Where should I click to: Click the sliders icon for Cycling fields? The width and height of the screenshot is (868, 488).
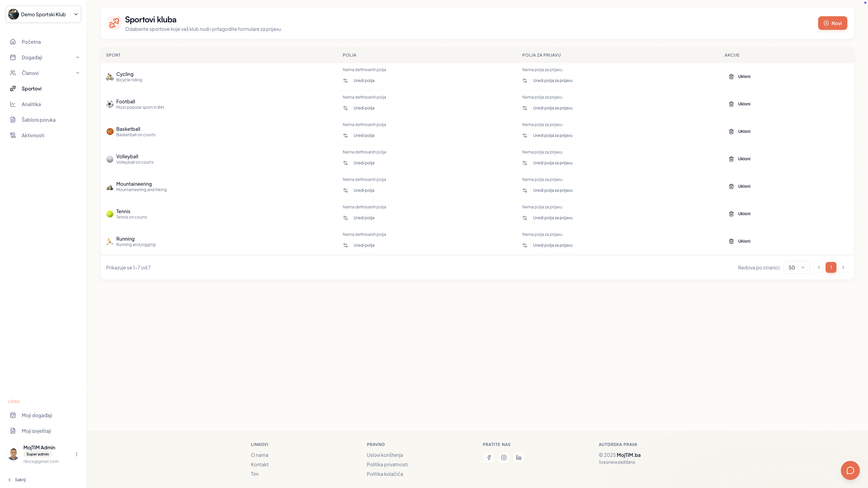pos(346,81)
